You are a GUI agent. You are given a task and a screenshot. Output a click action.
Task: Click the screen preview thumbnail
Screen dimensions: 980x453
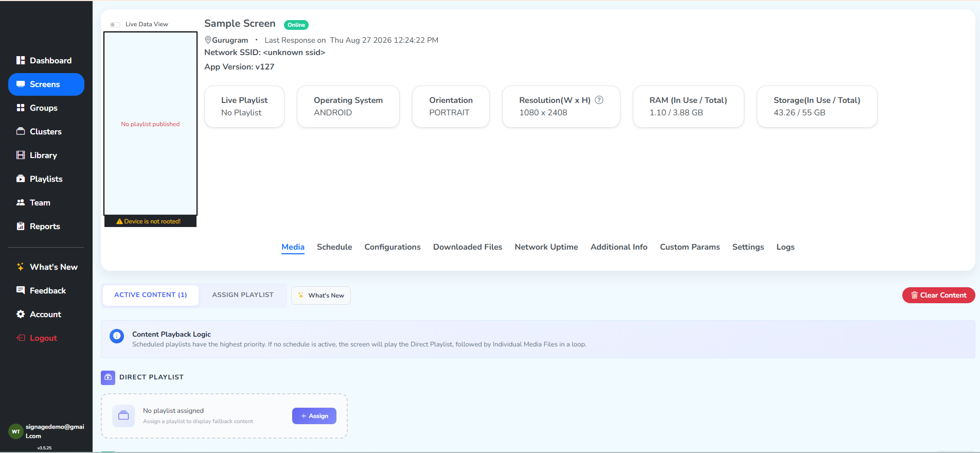click(150, 124)
